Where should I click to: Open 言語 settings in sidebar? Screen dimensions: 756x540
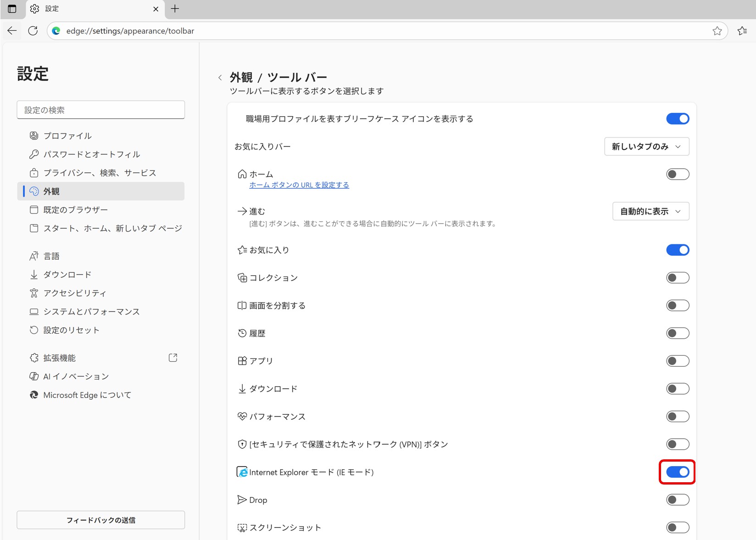[51, 256]
